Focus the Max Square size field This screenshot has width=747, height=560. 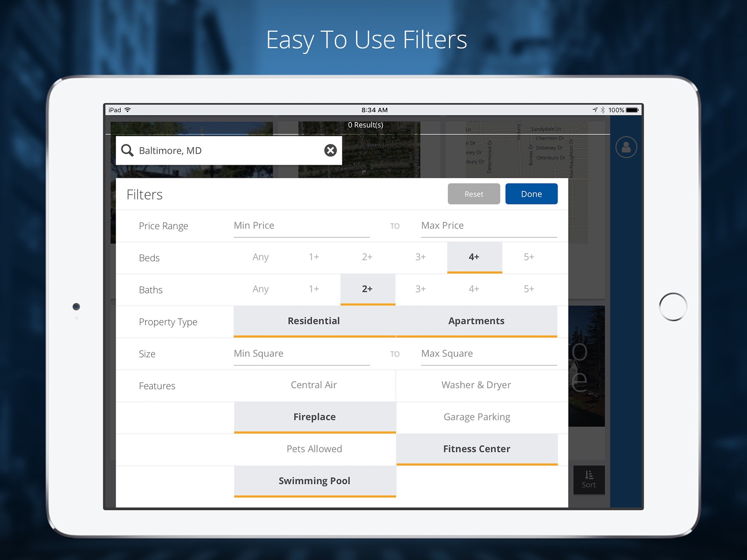(x=489, y=354)
